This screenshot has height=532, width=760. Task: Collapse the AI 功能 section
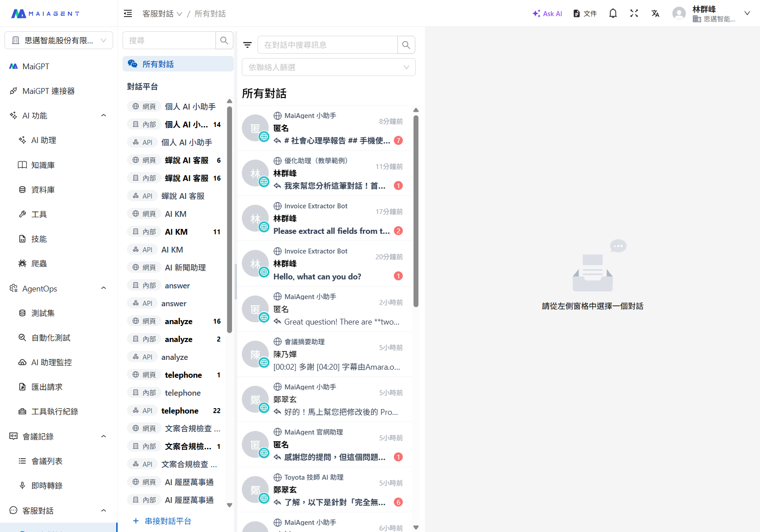[103, 115]
